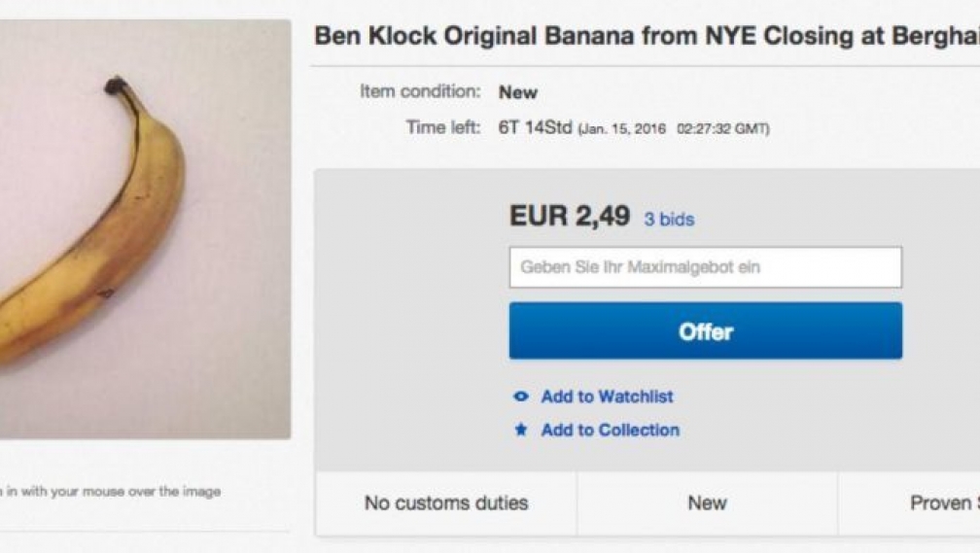Viewport: 980px width, 553px height.
Task: Click the Add to Watchlist link
Action: click(x=607, y=397)
